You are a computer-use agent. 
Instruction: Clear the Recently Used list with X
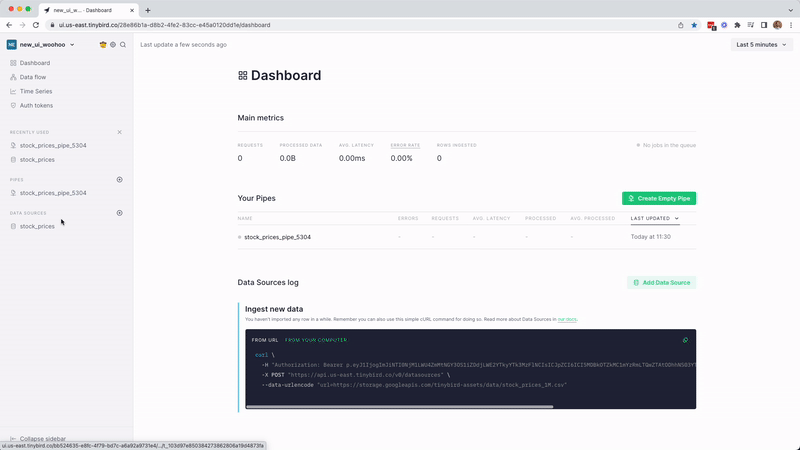click(120, 132)
